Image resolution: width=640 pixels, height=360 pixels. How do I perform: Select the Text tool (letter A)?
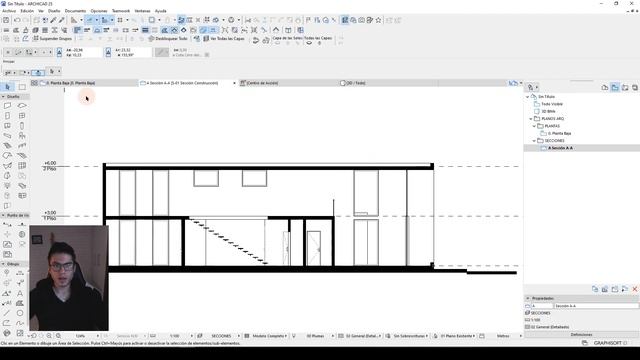click(x=20, y=293)
